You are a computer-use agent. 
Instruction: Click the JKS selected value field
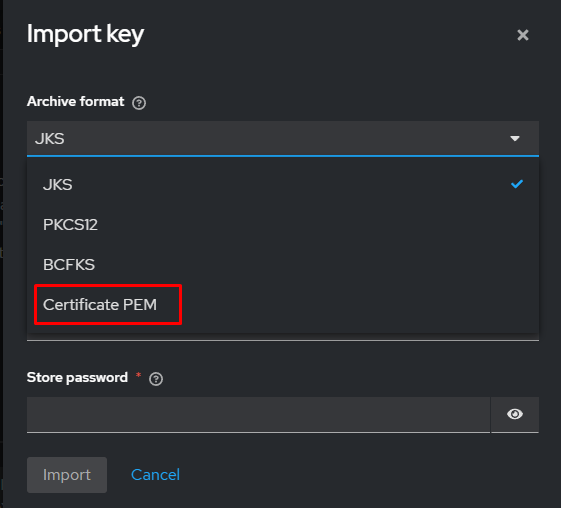click(x=283, y=138)
